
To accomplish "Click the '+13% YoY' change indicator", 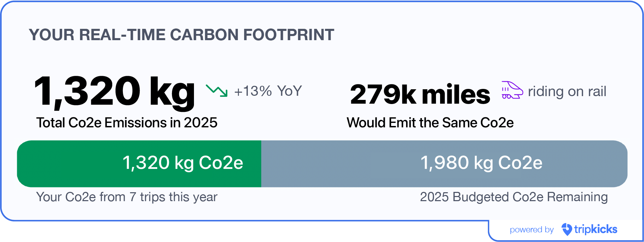I will (268, 91).
